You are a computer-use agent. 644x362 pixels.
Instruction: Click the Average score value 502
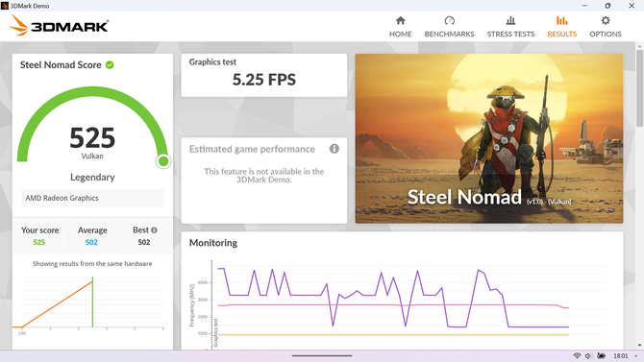[91, 242]
